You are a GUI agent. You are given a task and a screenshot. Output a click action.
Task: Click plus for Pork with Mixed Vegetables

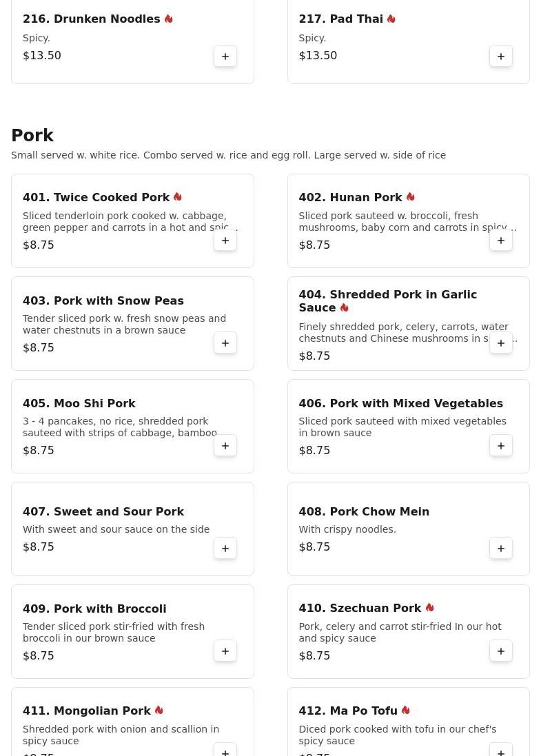pyautogui.click(x=501, y=446)
